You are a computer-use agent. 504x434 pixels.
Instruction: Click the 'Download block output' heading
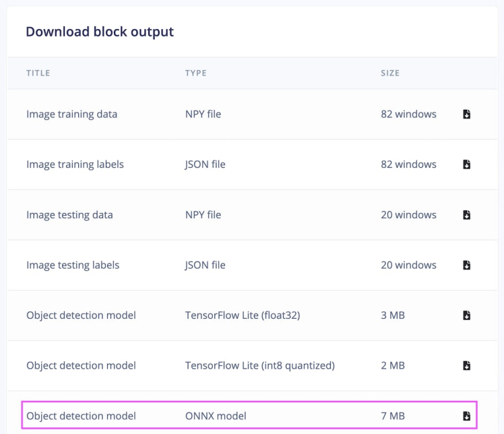click(100, 32)
